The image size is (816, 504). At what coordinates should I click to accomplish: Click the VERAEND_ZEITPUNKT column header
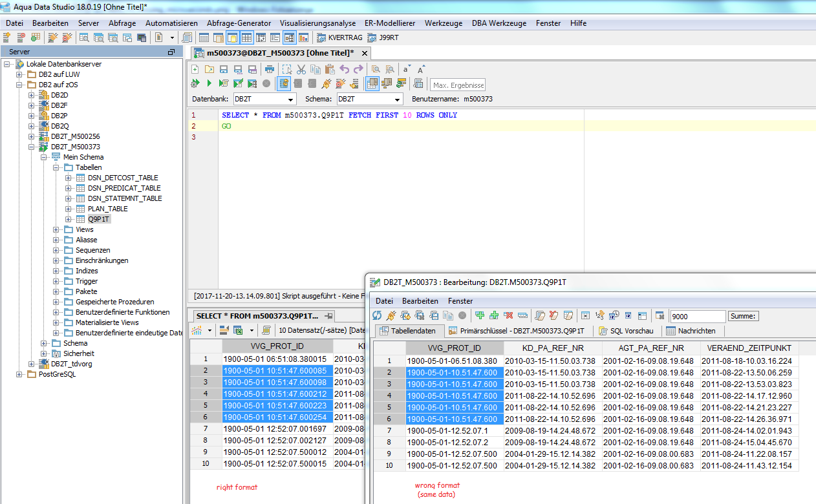(749, 348)
